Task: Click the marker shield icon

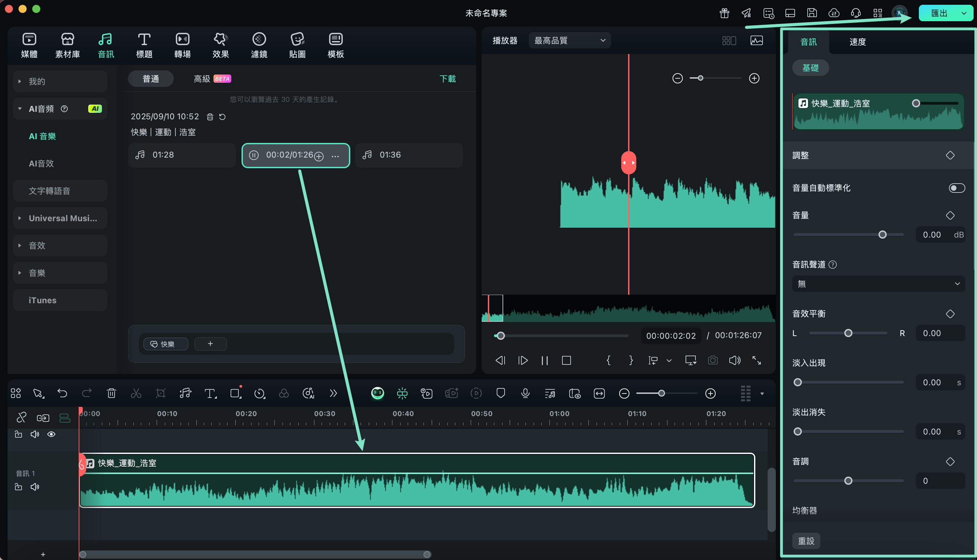Action: tap(500, 393)
